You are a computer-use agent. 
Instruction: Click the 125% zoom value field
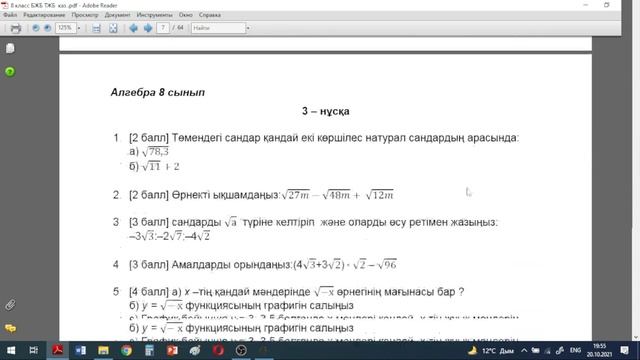(x=65, y=28)
